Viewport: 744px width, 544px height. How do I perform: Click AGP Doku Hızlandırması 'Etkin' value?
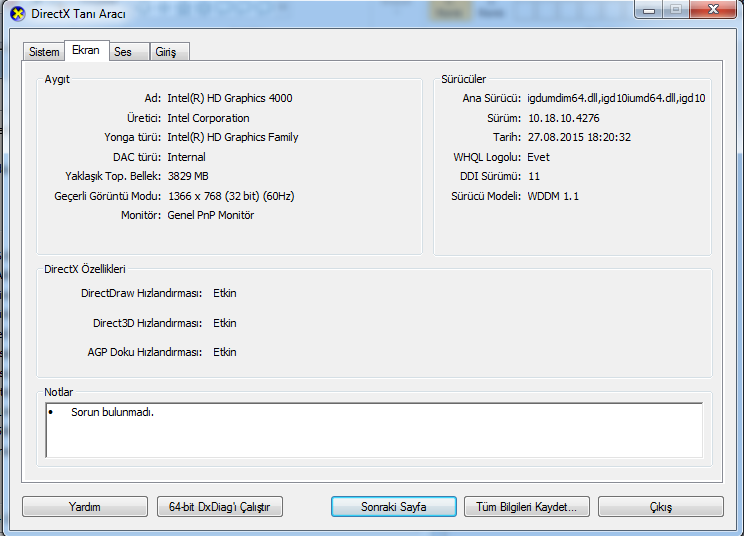tap(225, 352)
